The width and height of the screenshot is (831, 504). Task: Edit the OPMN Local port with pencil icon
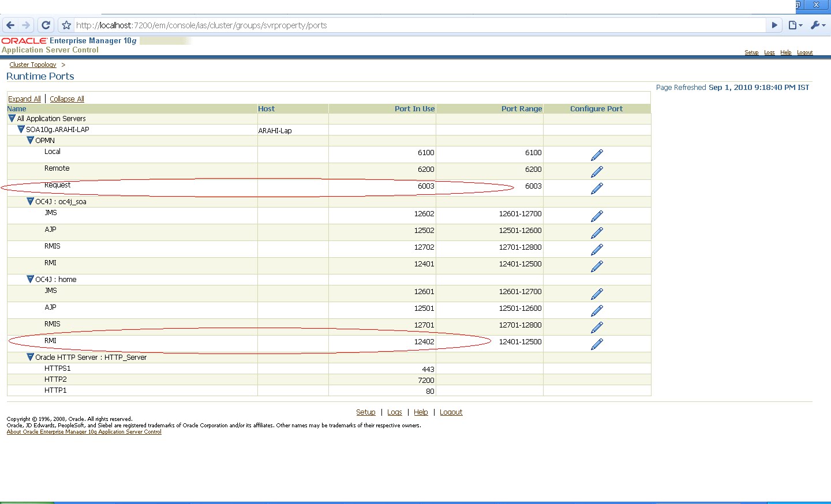coord(597,155)
